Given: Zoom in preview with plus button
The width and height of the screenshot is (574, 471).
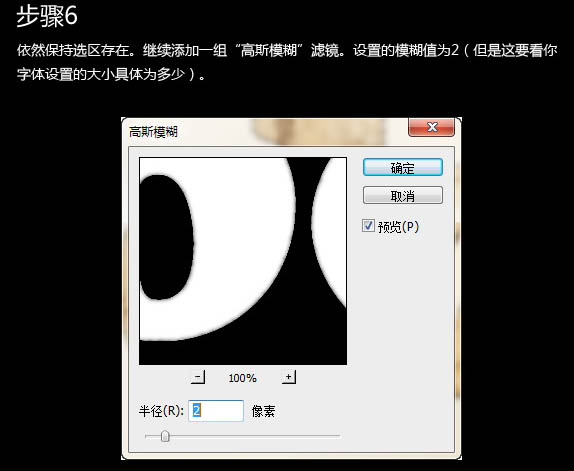Looking at the screenshot, I should pyautogui.click(x=289, y=377).
